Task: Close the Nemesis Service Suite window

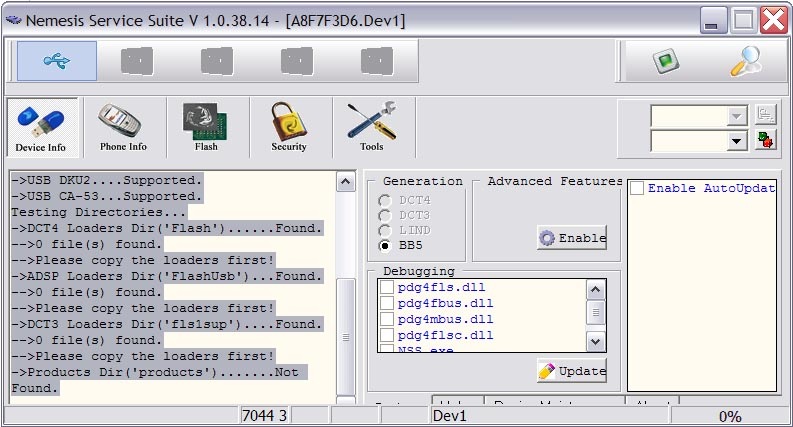Action: tap(774, 21)
